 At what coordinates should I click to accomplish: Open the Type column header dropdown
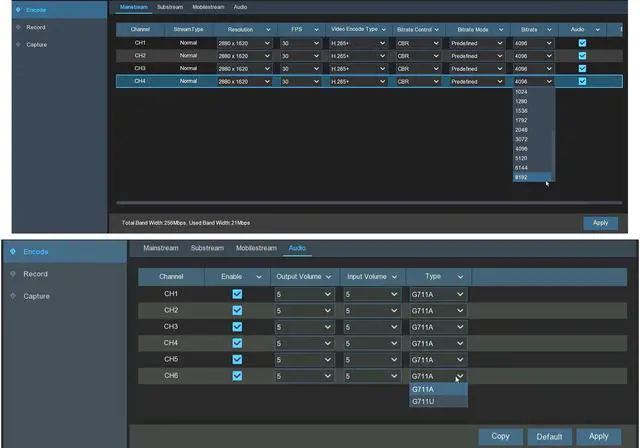(460, 277)
